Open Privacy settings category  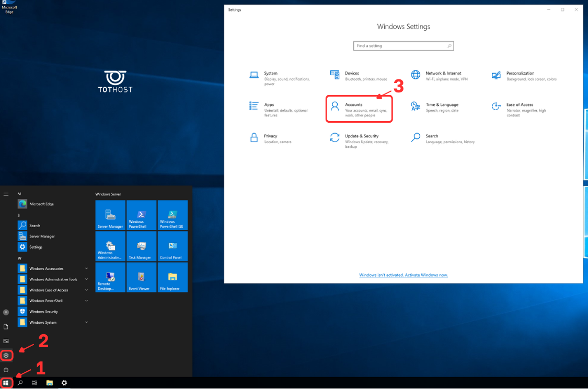click(271, 138)
